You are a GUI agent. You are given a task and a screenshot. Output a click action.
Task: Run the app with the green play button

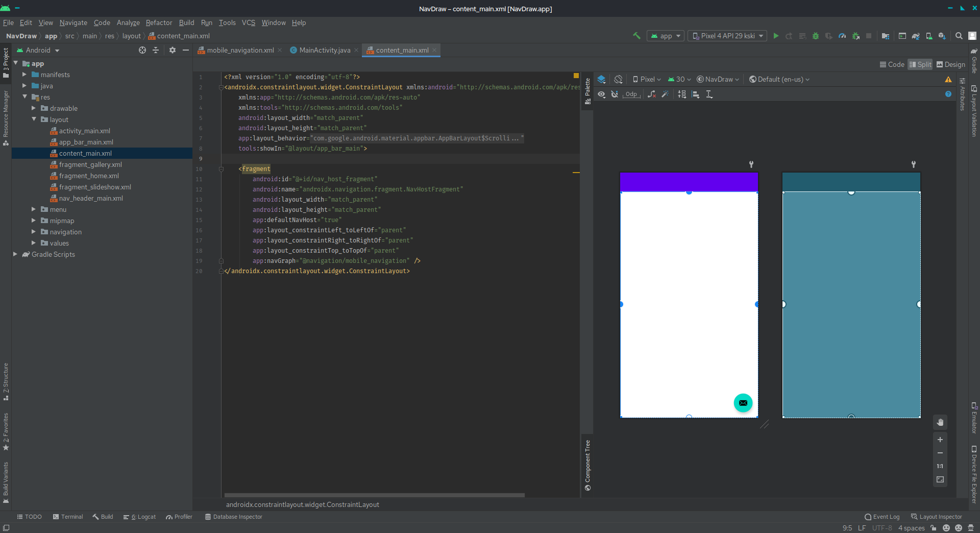776,36
